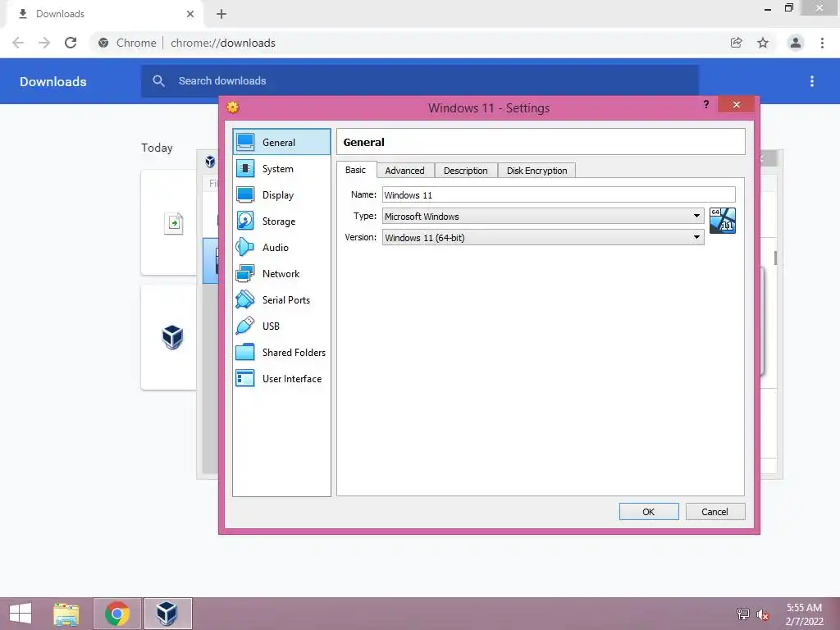Click the Windows 11 64-bit OS type icon
This screenshot has height=630, width=840.
coord(722,221)
